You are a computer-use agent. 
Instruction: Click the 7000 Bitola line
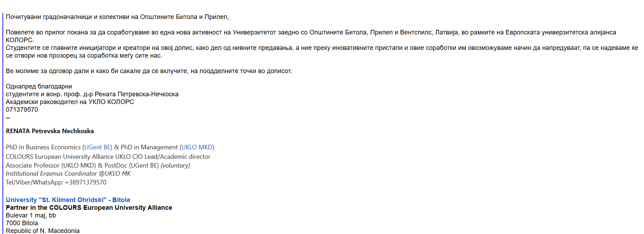22,223
